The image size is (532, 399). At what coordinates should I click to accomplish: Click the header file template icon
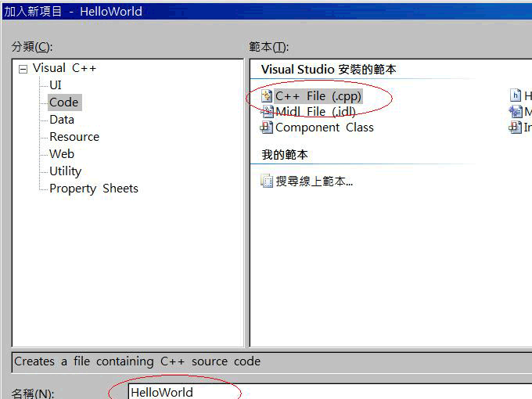point(516,95)
